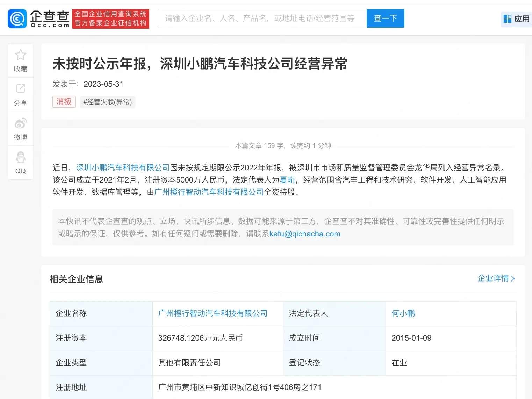Open link 深圳小鹏汽车科技有限公司 in article
The height and width of the screenshot is (399, 532).
point(123,168)
